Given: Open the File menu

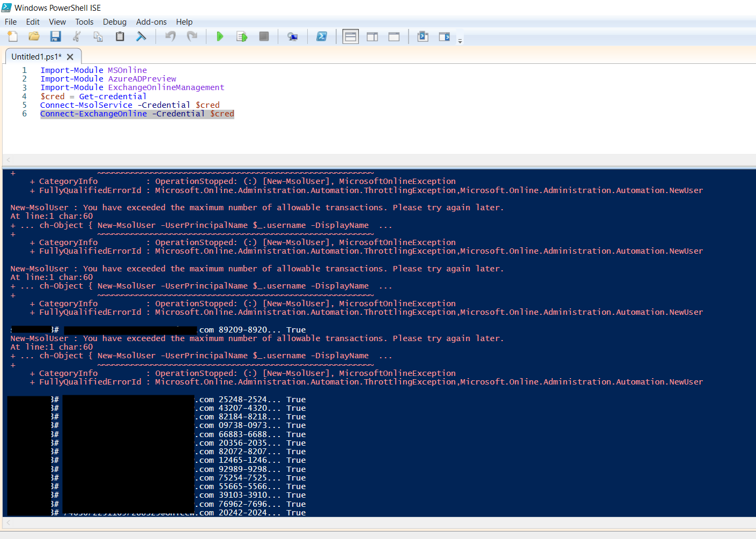Looking at the screenshot, I should coord(11,22).
